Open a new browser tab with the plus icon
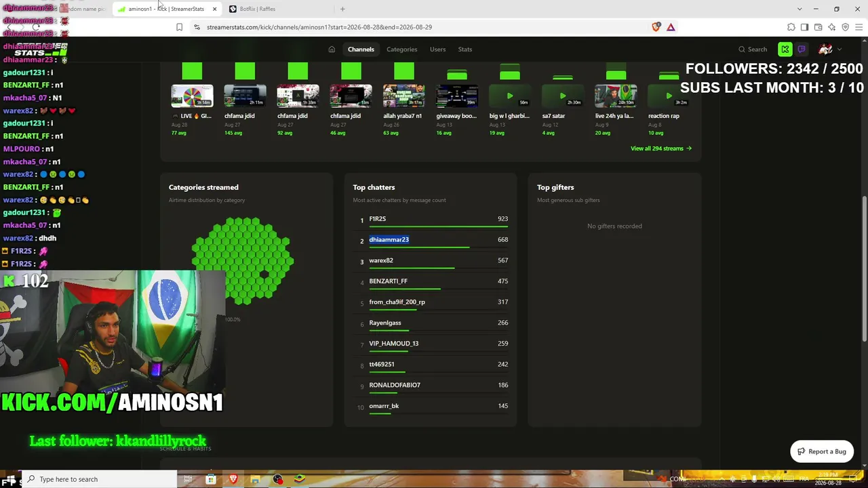Image resolution: width=868 pixels, height=488 pixels. 342,9
